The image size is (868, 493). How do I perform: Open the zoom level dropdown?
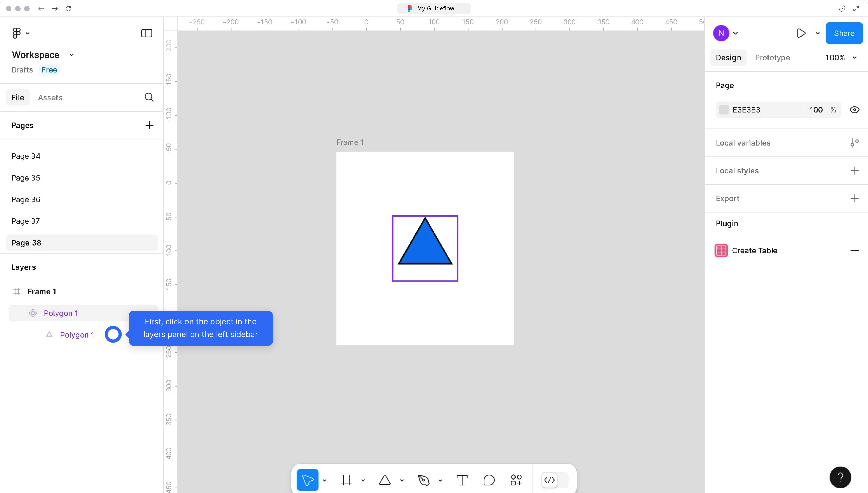click(840, 57)
